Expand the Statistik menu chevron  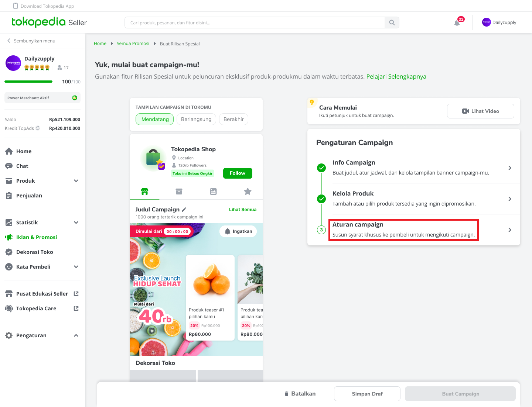click(76, 223)
